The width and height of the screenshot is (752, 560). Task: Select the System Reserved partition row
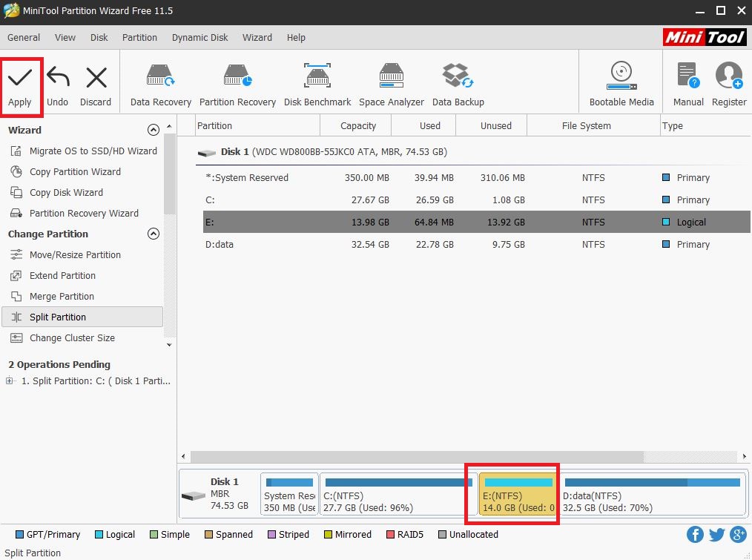click(x=477, y=177)
